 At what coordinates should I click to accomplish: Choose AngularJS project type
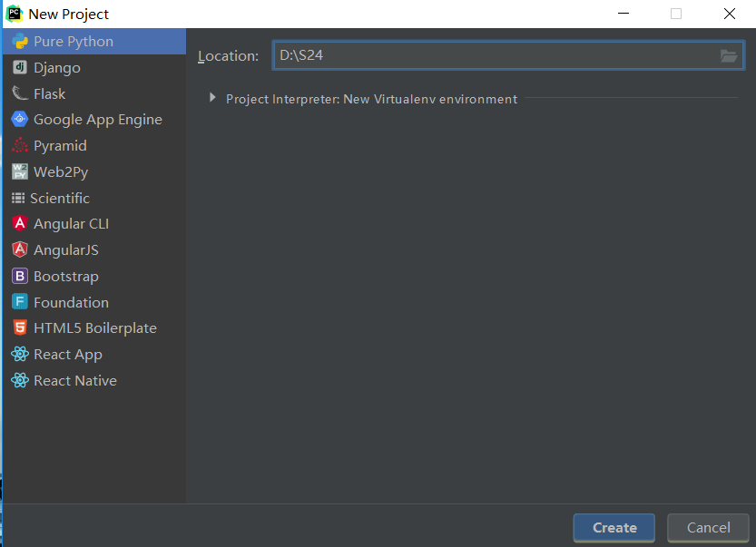pos(65,250)
